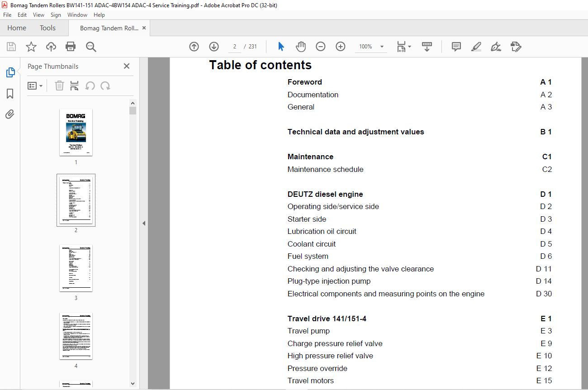Activate the hand pan tool
Viewport: 588px width, 390px height.
(301, 47)
